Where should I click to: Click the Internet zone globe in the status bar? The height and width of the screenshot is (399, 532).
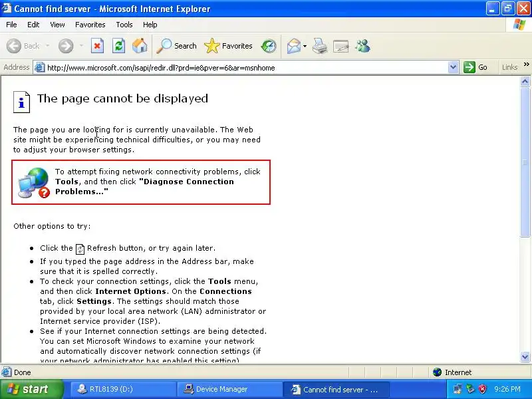pos(437,372)
